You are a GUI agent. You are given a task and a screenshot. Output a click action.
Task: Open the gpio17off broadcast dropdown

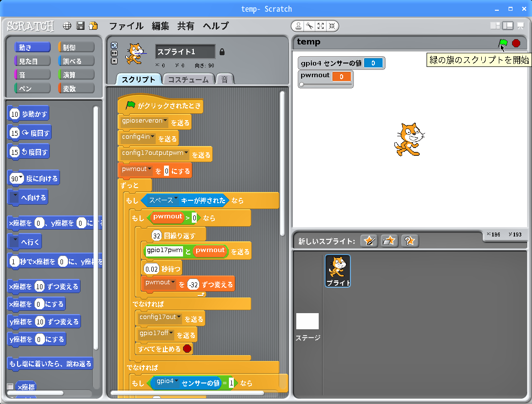(x=171, y=333)
